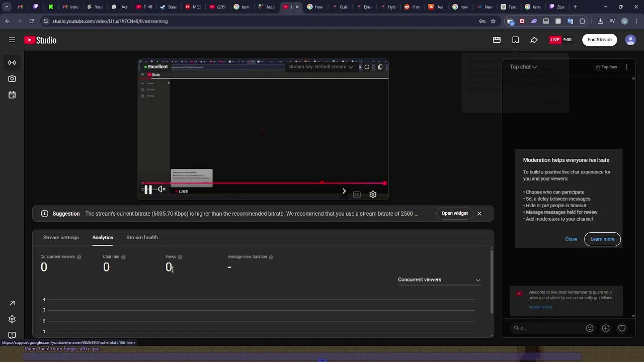This screenshot has width=644, height=362.
Task: Open a new browser tab
Action: click(575, 7)
